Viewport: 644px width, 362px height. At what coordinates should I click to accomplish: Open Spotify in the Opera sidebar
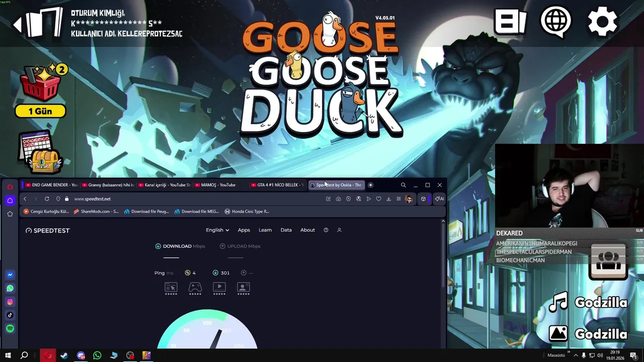(10, 329)
